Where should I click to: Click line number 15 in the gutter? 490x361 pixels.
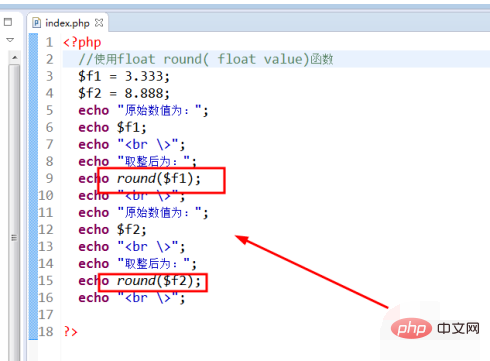coord(46,280)
